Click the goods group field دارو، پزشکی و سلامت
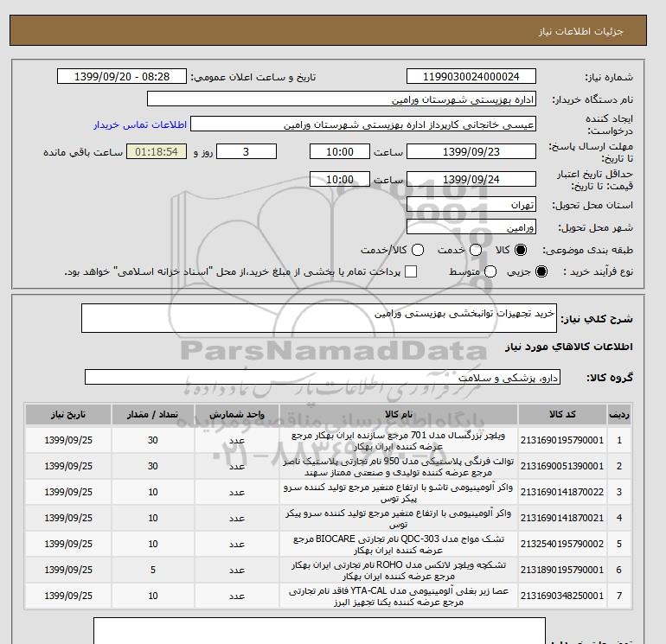 [323, 377]
